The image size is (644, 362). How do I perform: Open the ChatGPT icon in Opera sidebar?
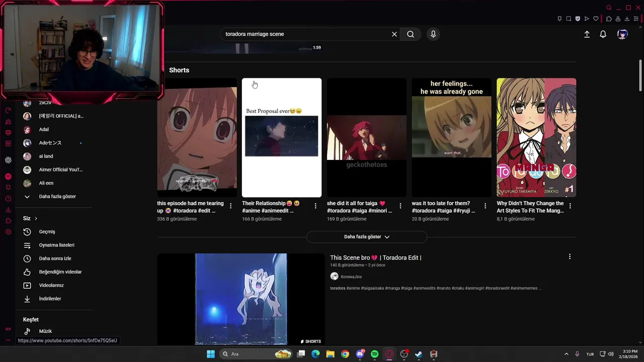tap(8, 160)
